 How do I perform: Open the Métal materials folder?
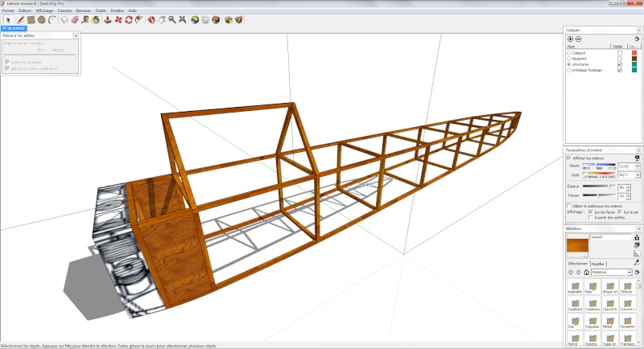tap(609, 322)
